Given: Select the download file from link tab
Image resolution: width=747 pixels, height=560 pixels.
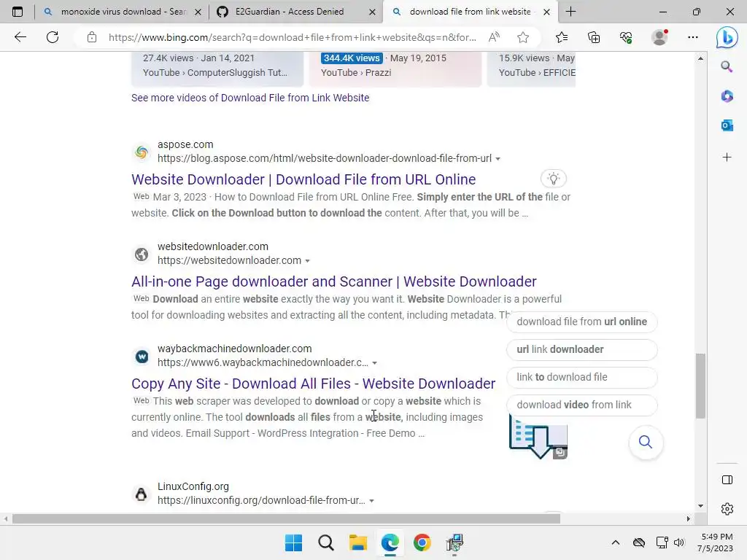Looking at the screenshot, I should (469, 12).
